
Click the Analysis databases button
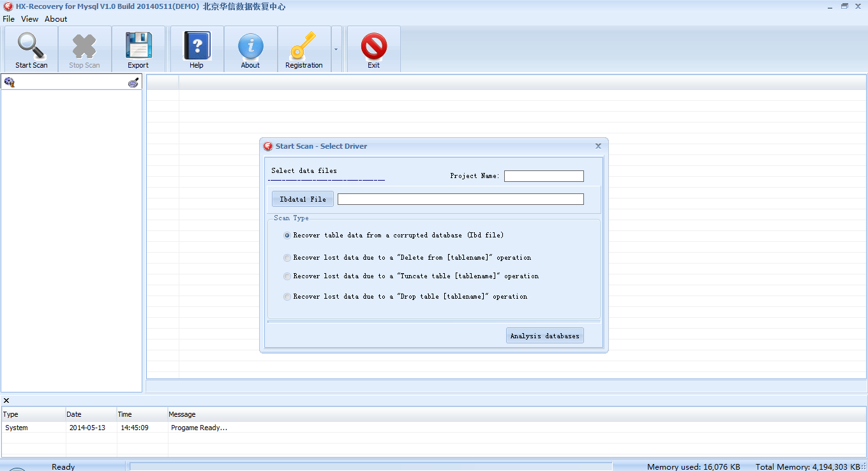tap(545, 336)
